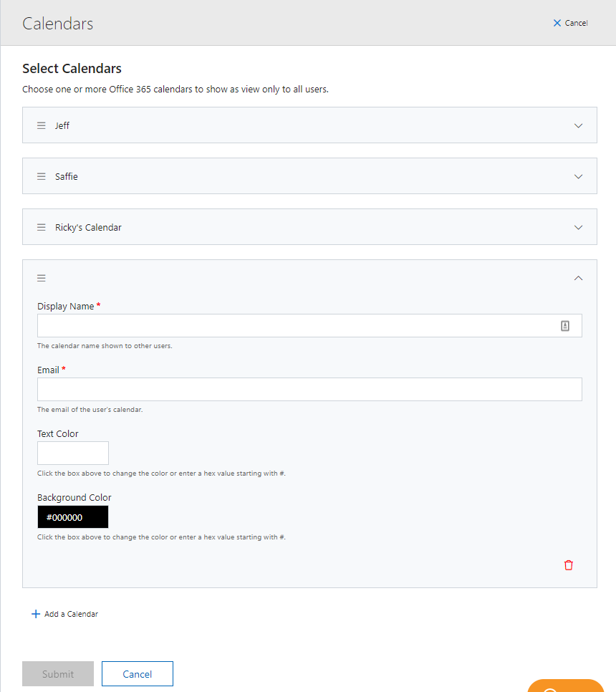616x692 pixels.
Task: Click the Submit button
Action: pos(58,674)
